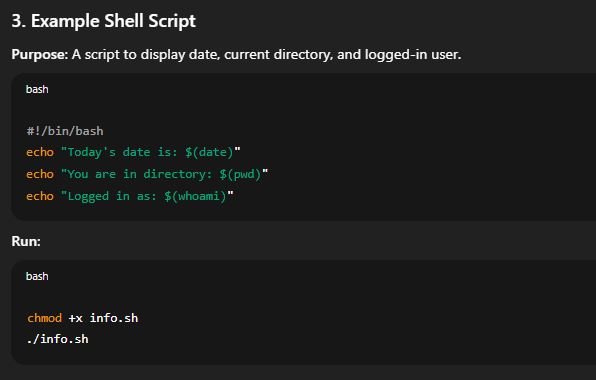The image size is (596, 380).
Task: Click the "bash" label above the chmod command
Action: point(37,276)
